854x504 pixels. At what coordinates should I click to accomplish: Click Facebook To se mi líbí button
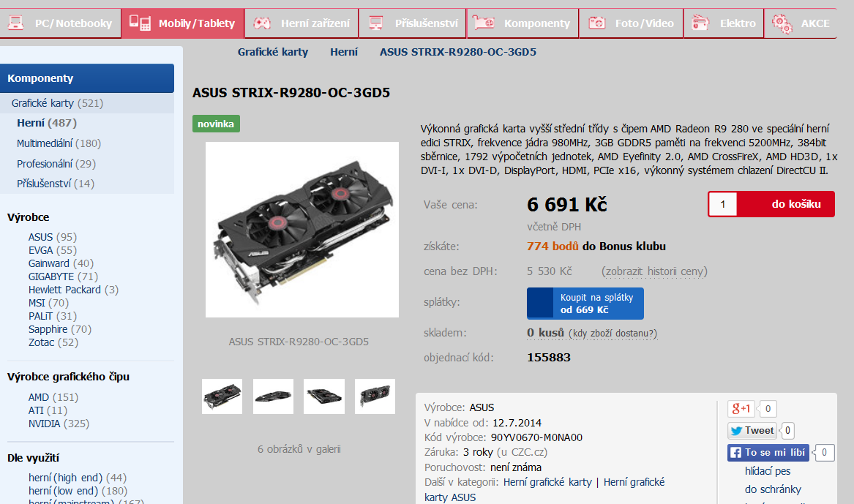(x=768, y=452)
